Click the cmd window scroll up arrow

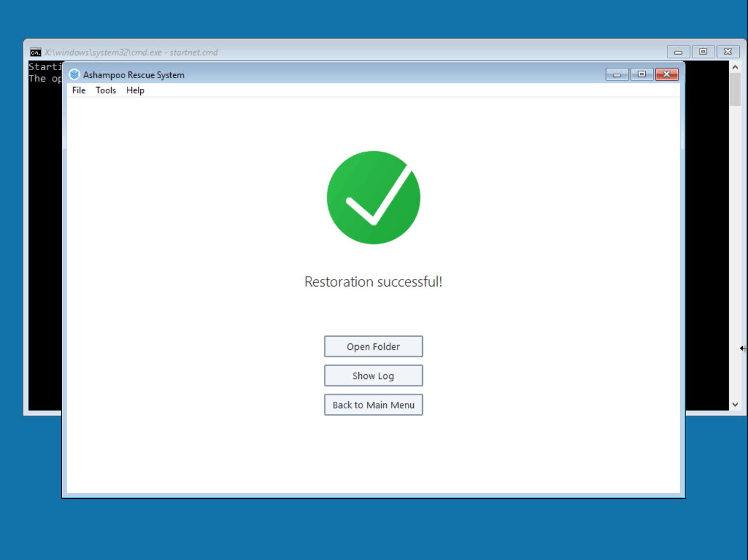(x=735, y=67)
